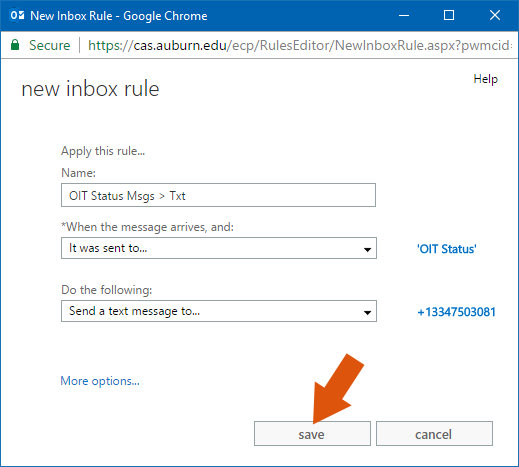Open the 'Send a text message to...' action dropdown
The width and height of the screenshot is (519, 467).
pos(219,311)
